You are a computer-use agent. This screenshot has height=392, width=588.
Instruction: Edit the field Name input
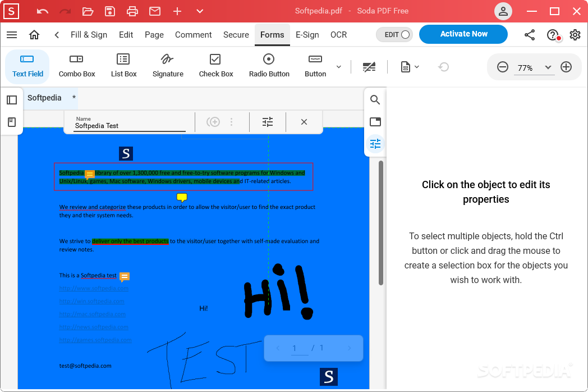coord(130,123)
